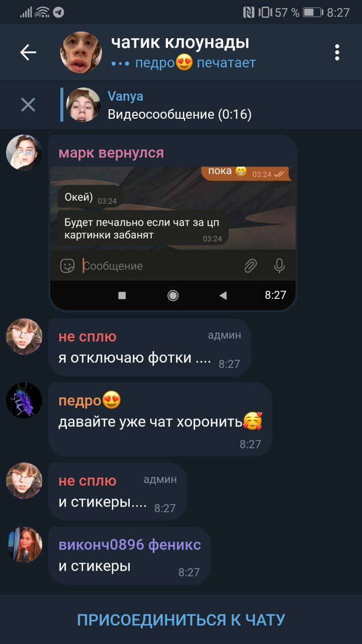Tap the battery indicator in the status bar
Image resolution: width=362 pixels, height=644 pixels.
(312, 12)
